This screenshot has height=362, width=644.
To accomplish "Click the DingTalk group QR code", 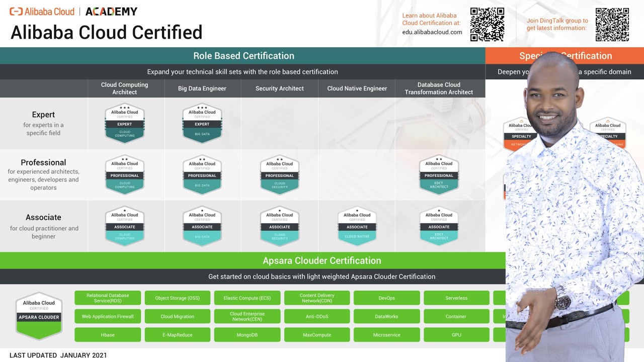I will pos(612,24).
